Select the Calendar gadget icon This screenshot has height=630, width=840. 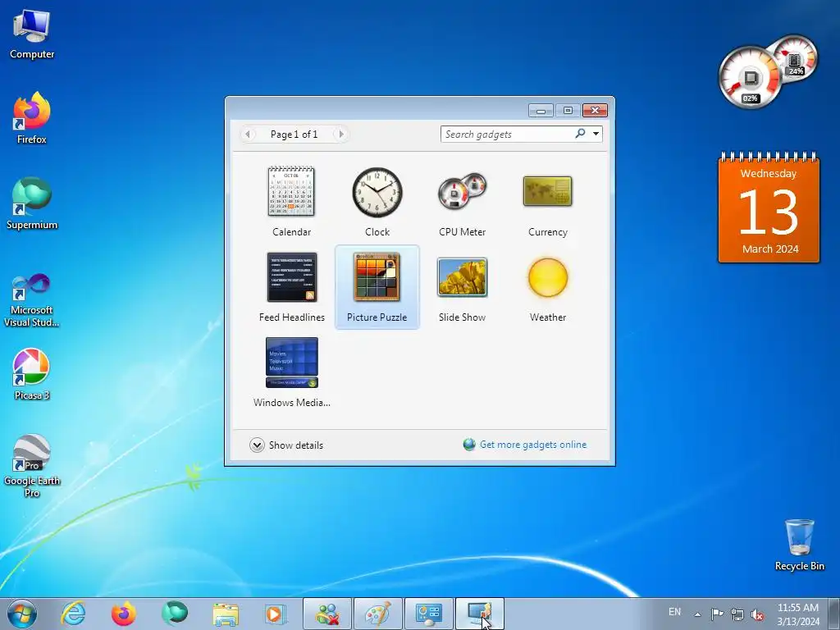tap(291, 191)
